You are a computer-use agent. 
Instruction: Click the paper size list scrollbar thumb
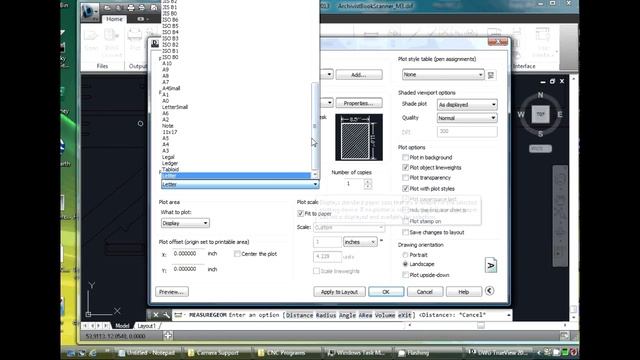tap(314, 126)
